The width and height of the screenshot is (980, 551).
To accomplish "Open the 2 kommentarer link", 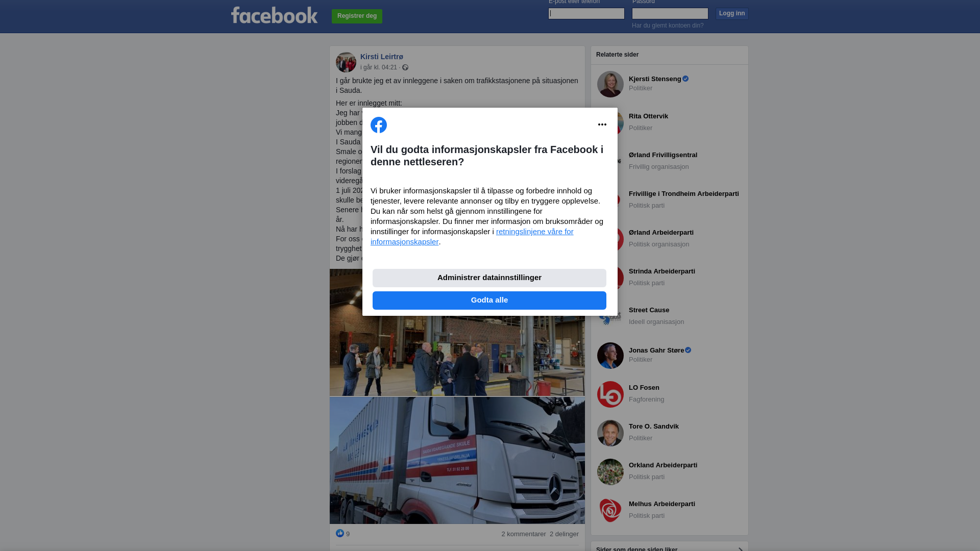I will tap(524, 534).
